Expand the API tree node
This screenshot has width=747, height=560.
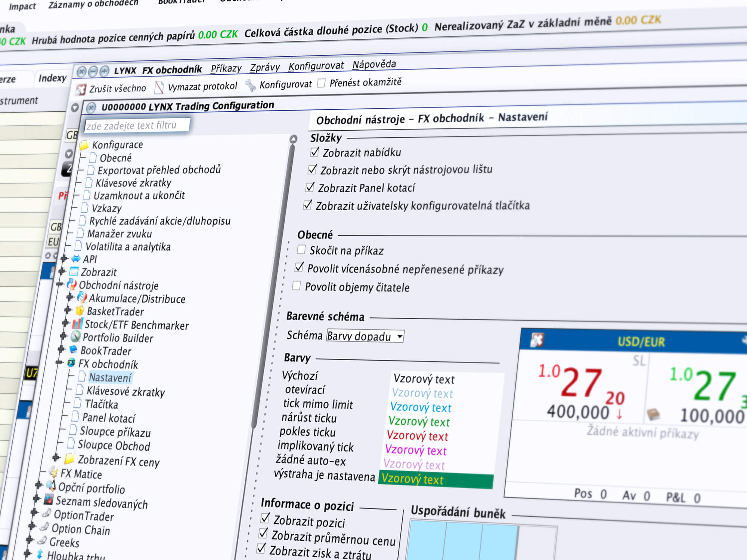click(x=64, y=258)
